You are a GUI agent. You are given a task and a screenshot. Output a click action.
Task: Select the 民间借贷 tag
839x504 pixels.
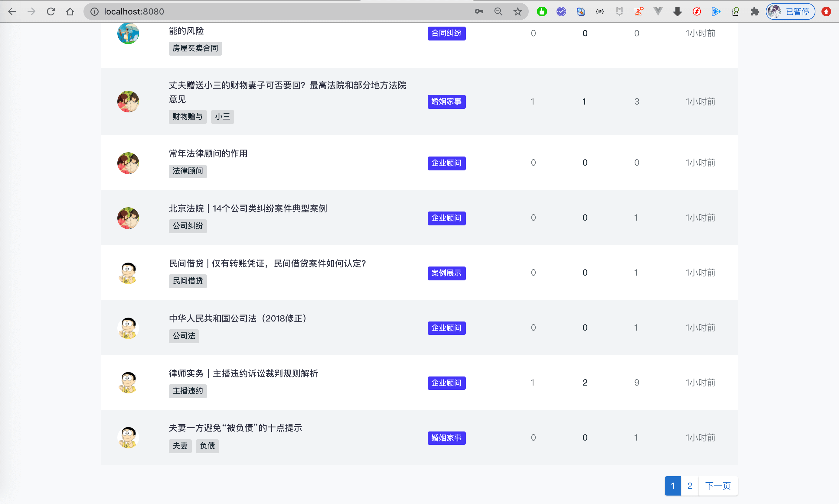tap(187, 281)
